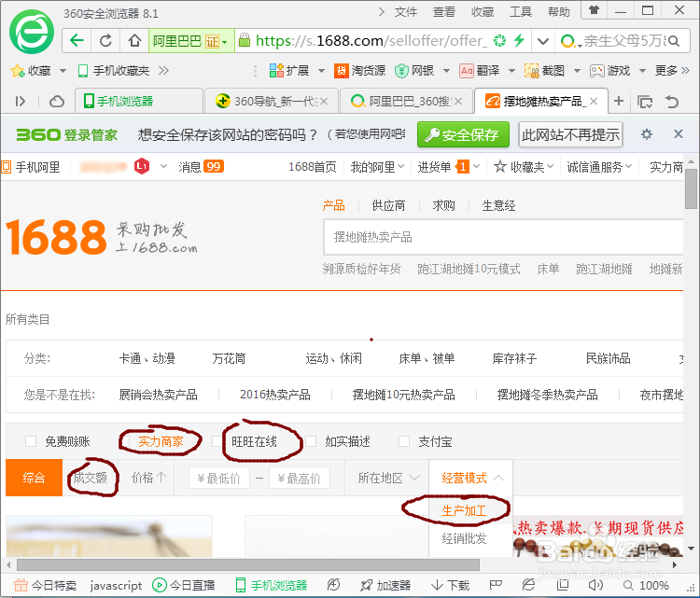Check the 免费赊账 checkbox
Viewport: 700px width, 598px height.
tap(31, 441)
